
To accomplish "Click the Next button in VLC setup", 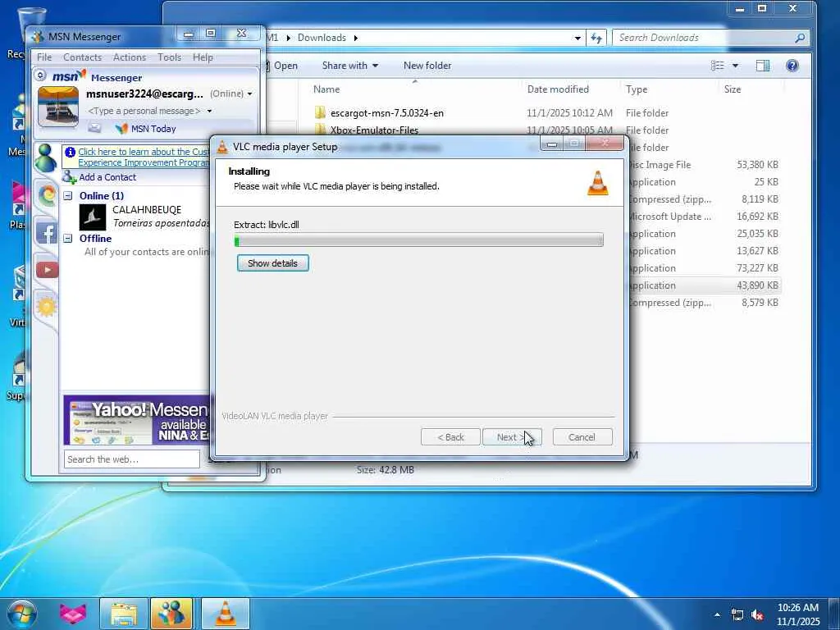I will pyautogui.click(x=512, y=437).
